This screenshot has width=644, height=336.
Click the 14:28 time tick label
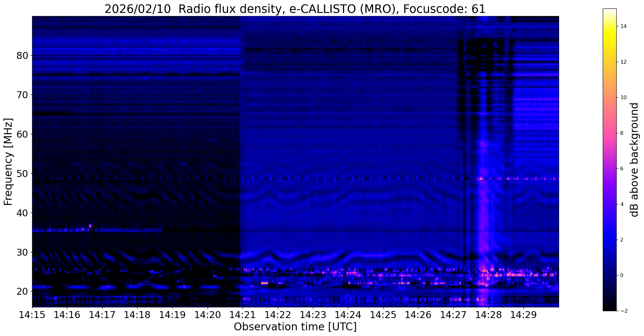point(488,315)
